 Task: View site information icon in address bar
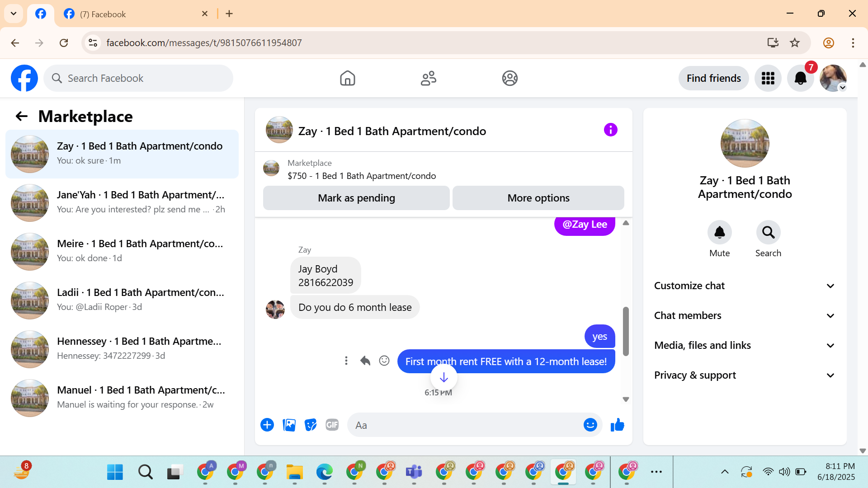(x=93, y=42)
